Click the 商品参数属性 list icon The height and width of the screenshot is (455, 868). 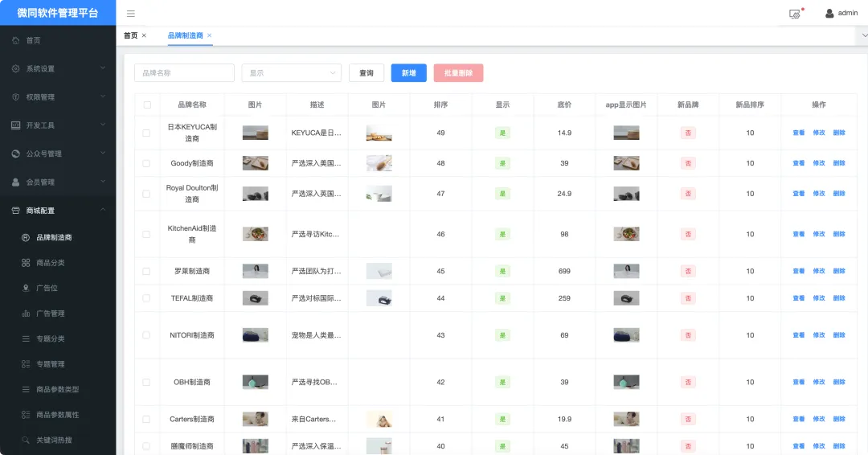pos(26,415)
